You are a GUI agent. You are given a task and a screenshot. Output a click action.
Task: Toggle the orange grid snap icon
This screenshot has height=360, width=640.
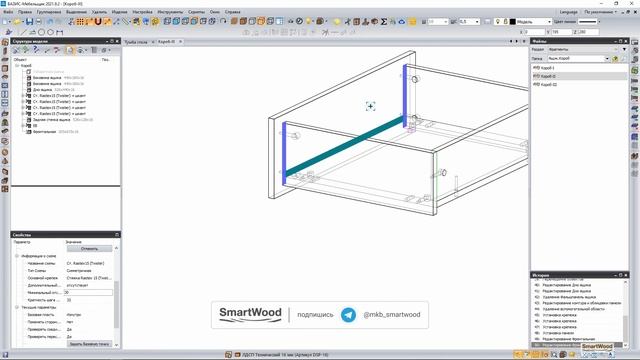[x=80, y=22]
